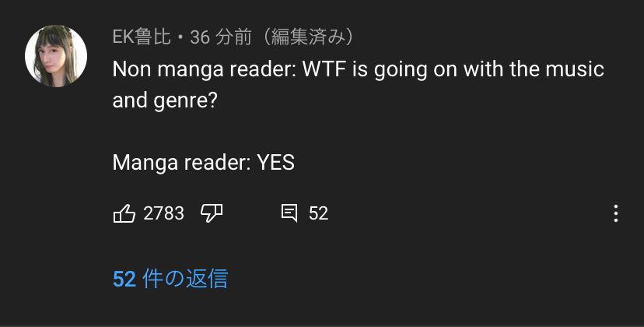Click the 52 count beside the reply icon
644x327 pixels.
click(x=318, y=213)
